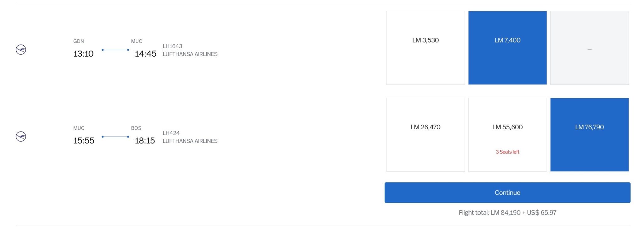The width and height of the screenshot is (644, 229).
Task: Click the 13:10 departure time
Action: (x=83, y=54)
